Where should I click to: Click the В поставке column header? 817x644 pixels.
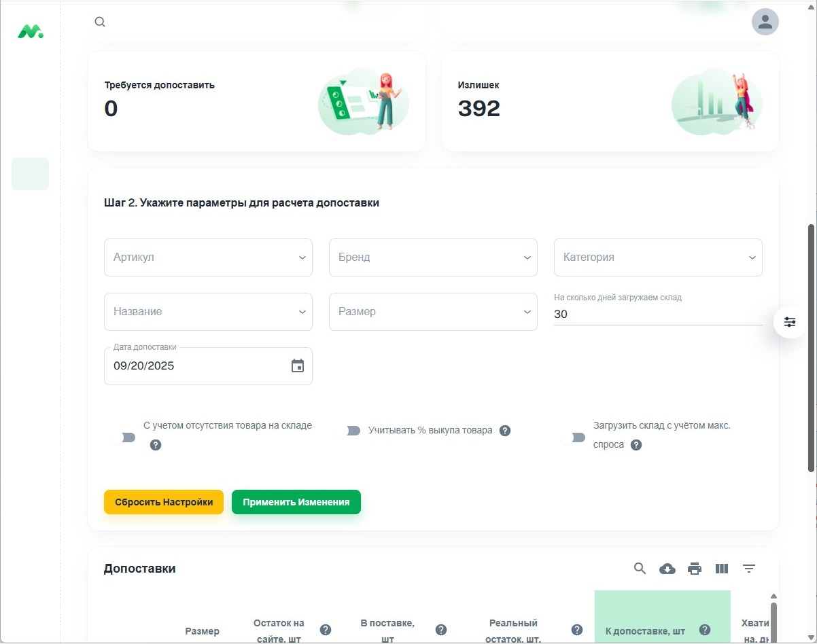pyautogui.click(x=387, y=631)
